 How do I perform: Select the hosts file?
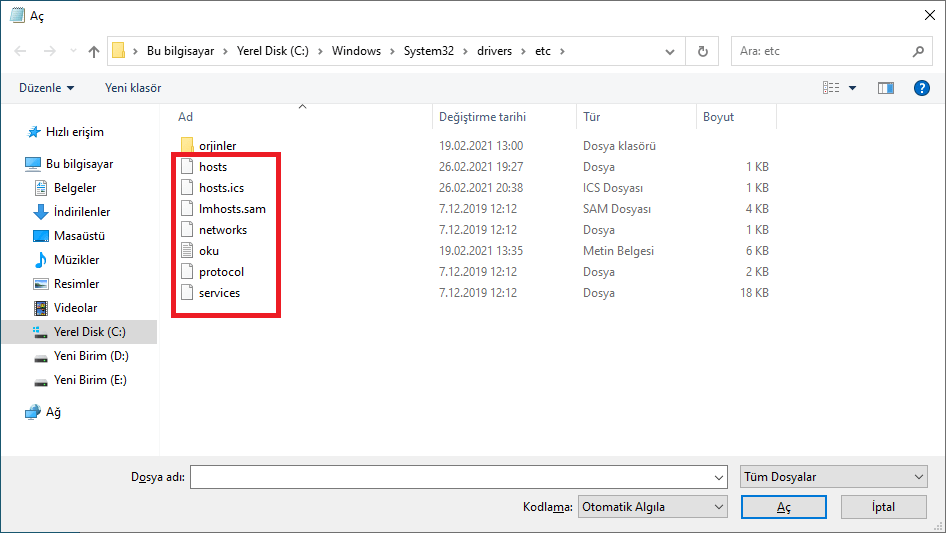(x=213, y=167)
